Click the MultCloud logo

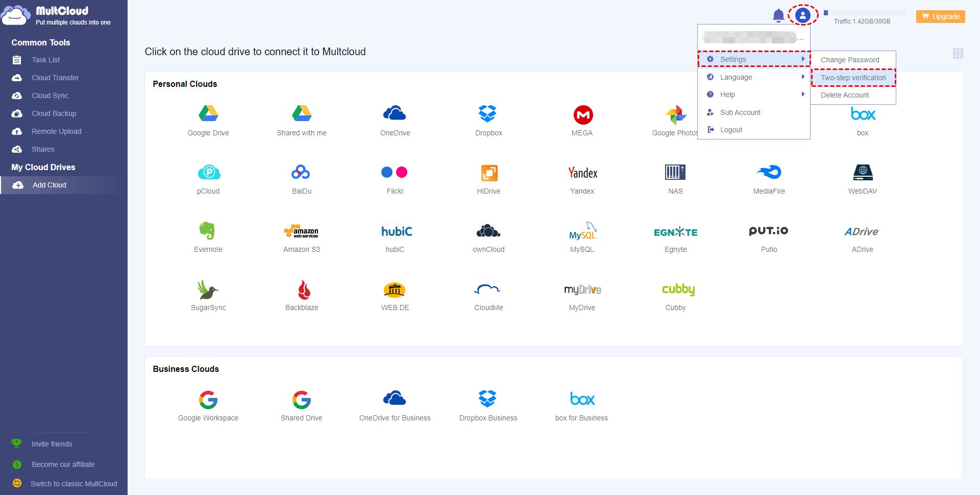click(56, 15)
